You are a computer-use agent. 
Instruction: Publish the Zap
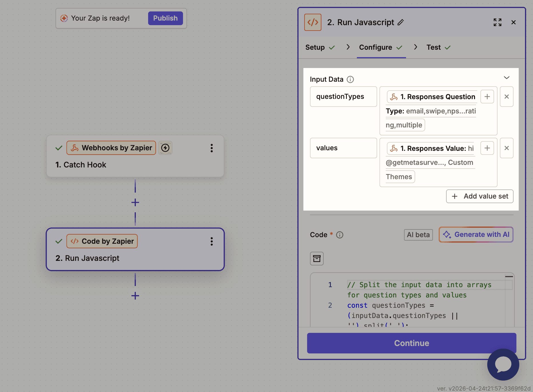point(165,18)
